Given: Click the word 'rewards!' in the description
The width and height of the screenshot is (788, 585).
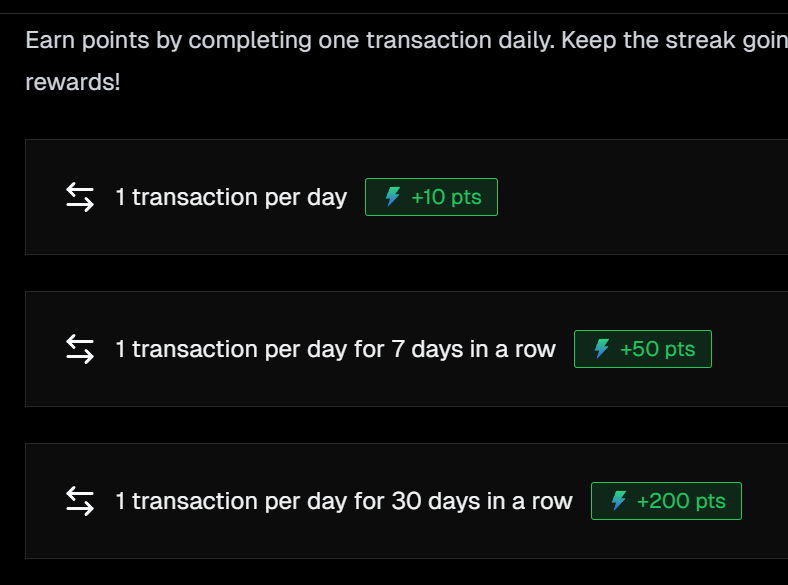Looking at the screenshot, I should tap(73, 82).
